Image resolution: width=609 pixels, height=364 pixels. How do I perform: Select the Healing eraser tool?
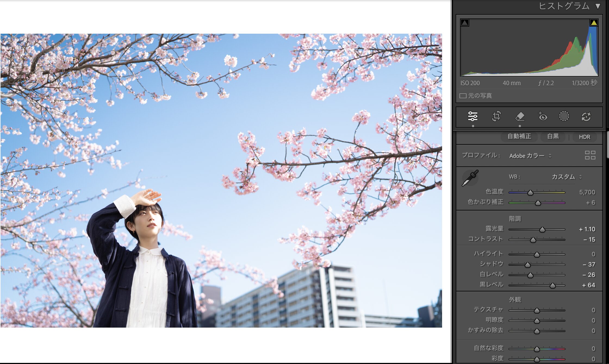point(520,117)
